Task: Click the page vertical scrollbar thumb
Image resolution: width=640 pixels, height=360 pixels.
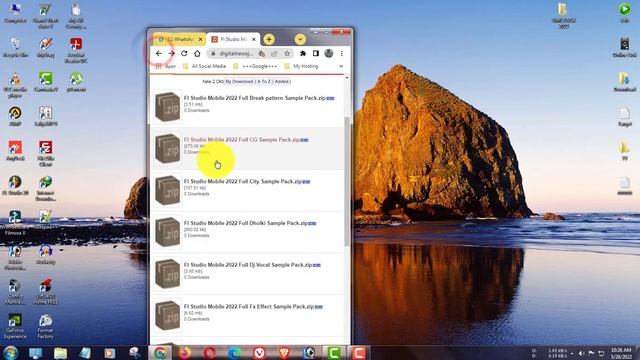Action: click(x=347, y=182)
